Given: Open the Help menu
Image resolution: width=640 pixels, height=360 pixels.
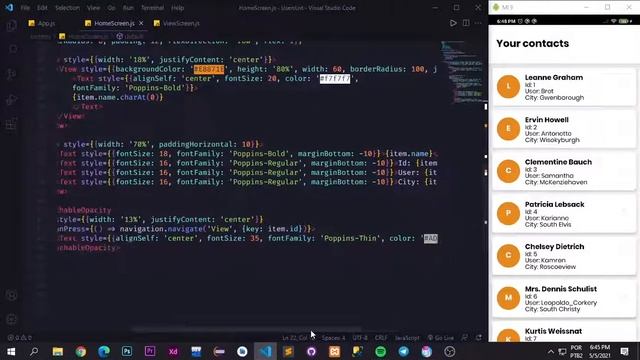Looking at the screenshot, I should coord(177,8).
